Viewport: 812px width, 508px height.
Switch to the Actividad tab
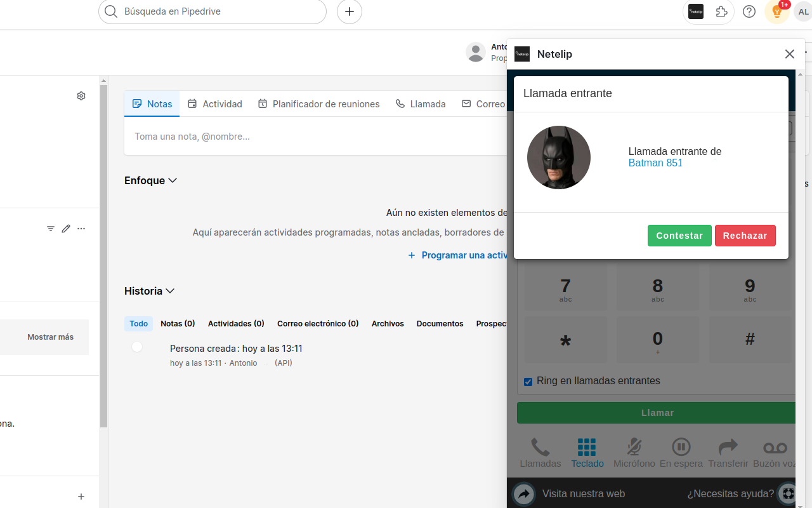click(215, 104)
